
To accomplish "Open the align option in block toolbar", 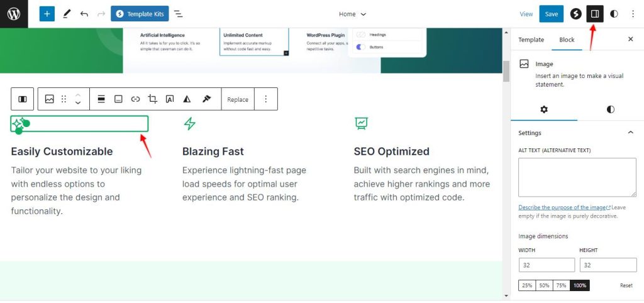I will point(101,99).
